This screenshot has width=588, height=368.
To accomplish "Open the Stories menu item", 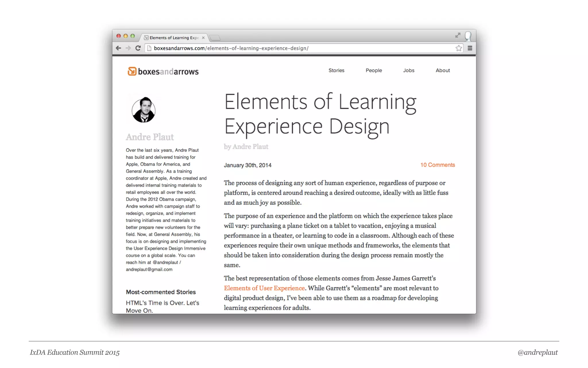I will pos(336,70).
